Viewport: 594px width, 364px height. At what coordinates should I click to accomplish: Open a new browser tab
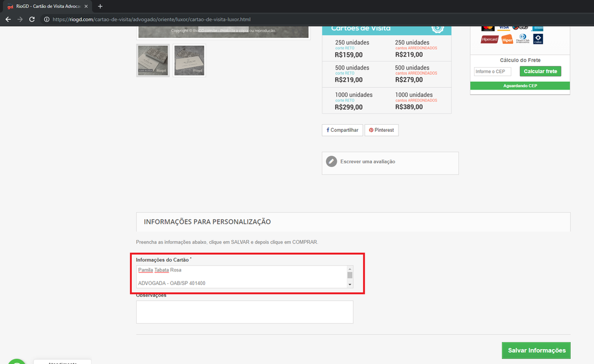coord(100,6)
